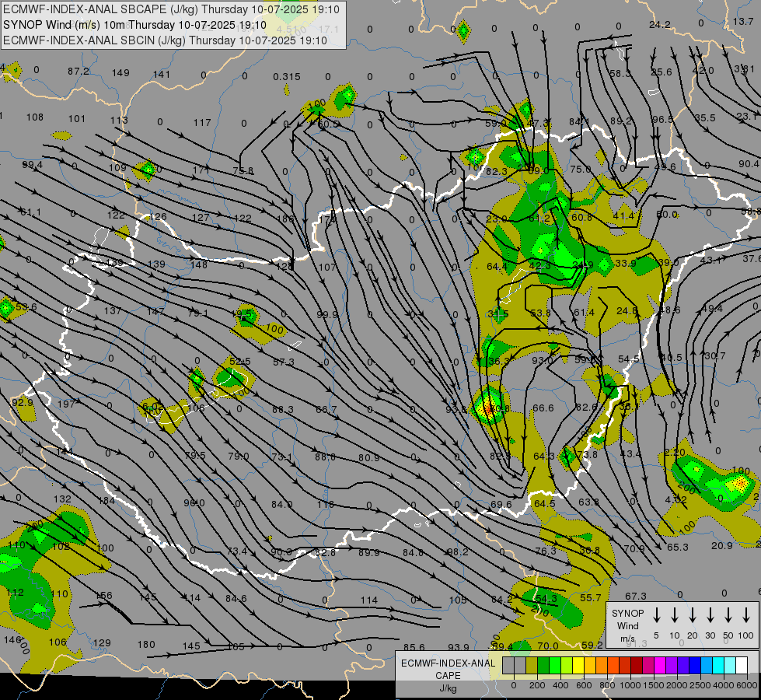This screenshot has width=761, height=700.
Task: Click the J/kg unit label in the legend
Action: pyautogui.click(x=448, y=688)
